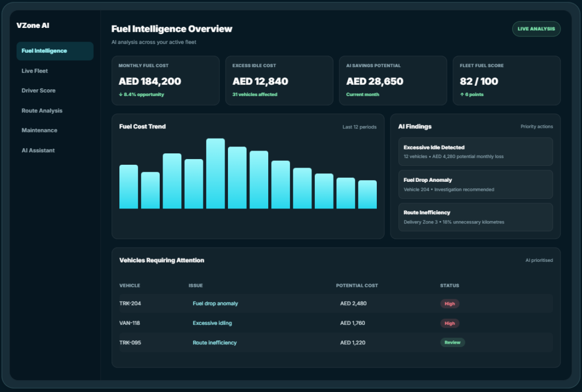Select the tallest bar in Fuel Cost Trend
Screen dimensions: 582x392
[215, 174]
